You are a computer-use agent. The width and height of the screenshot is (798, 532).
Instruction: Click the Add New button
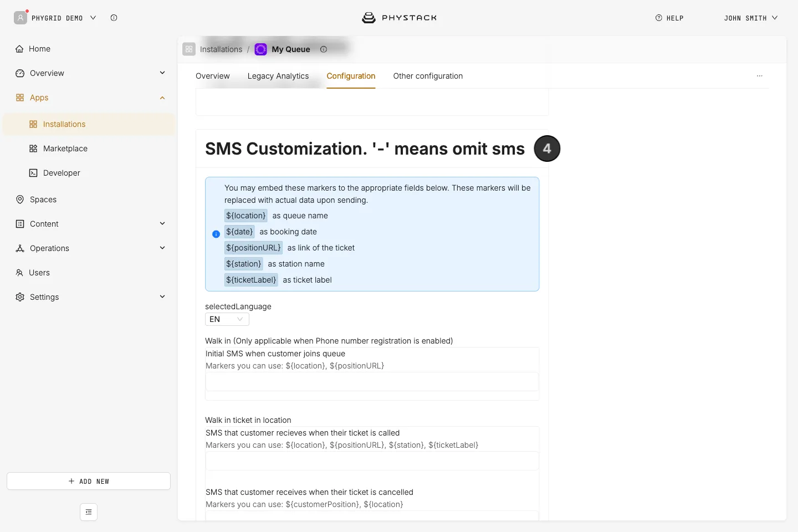point(89,481)
